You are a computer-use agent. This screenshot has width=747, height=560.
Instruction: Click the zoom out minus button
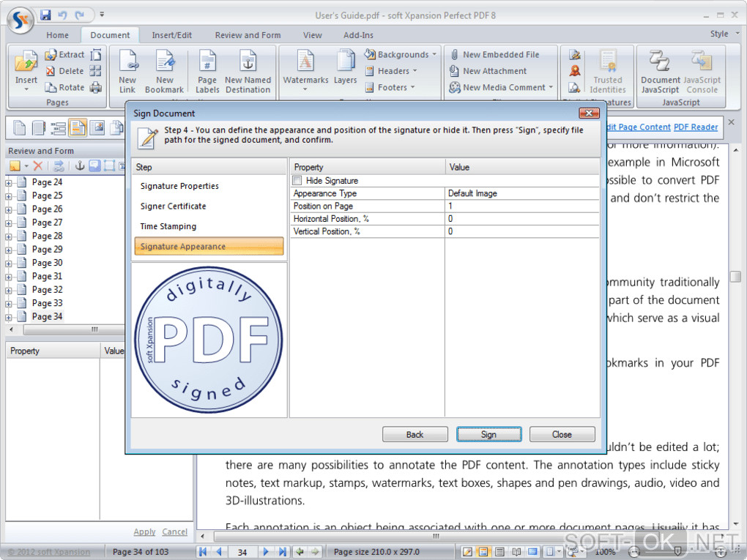[634, 551]
